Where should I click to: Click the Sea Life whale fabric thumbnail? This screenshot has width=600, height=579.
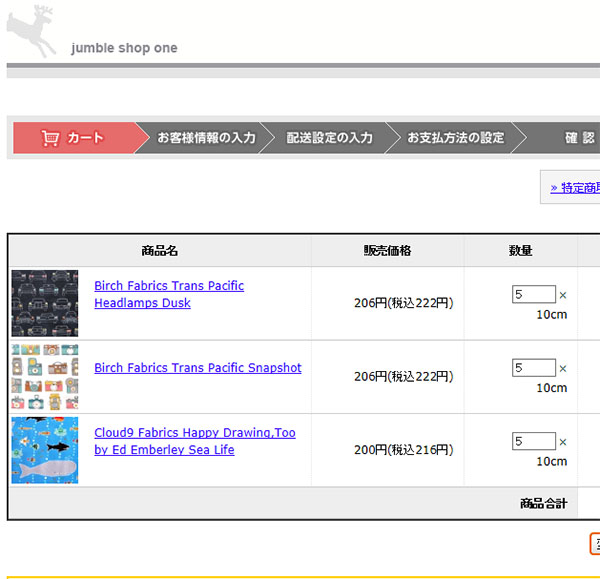(x=45, y=450)
